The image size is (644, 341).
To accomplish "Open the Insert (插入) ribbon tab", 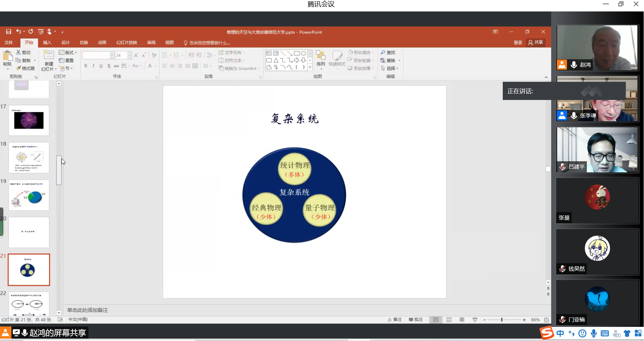I will coord(47,43).
